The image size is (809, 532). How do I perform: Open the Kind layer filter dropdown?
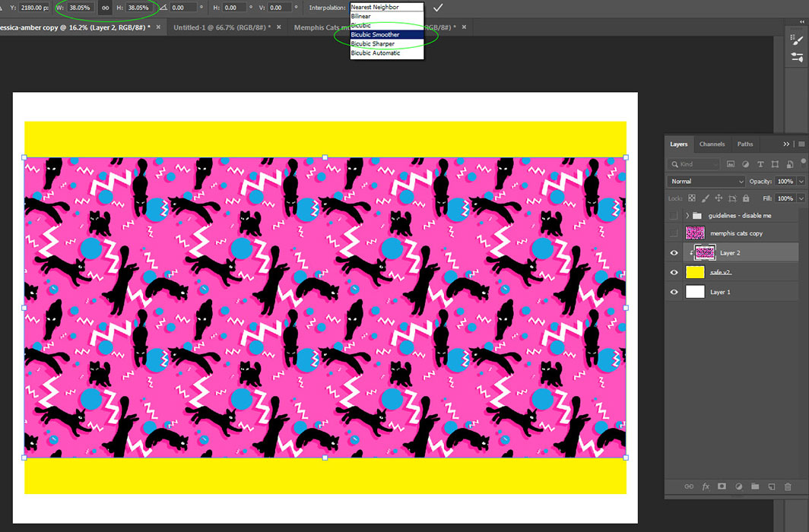[x=693, y=164]
